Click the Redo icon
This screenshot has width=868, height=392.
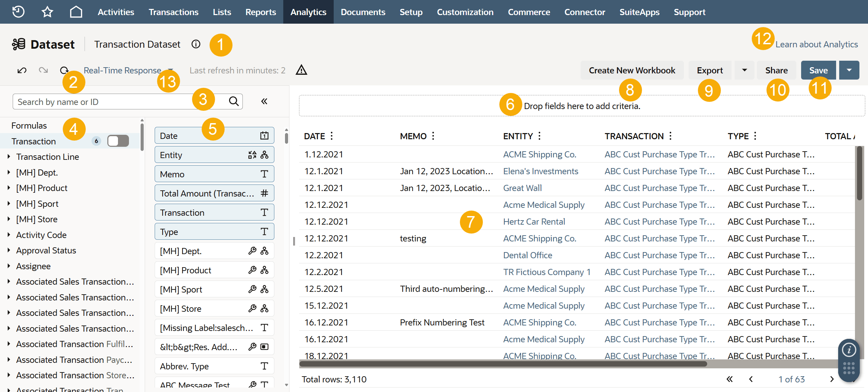pos(43,70)
